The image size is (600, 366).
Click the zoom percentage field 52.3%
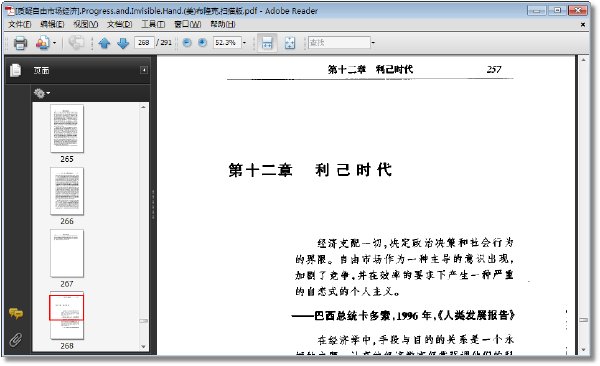227,42
